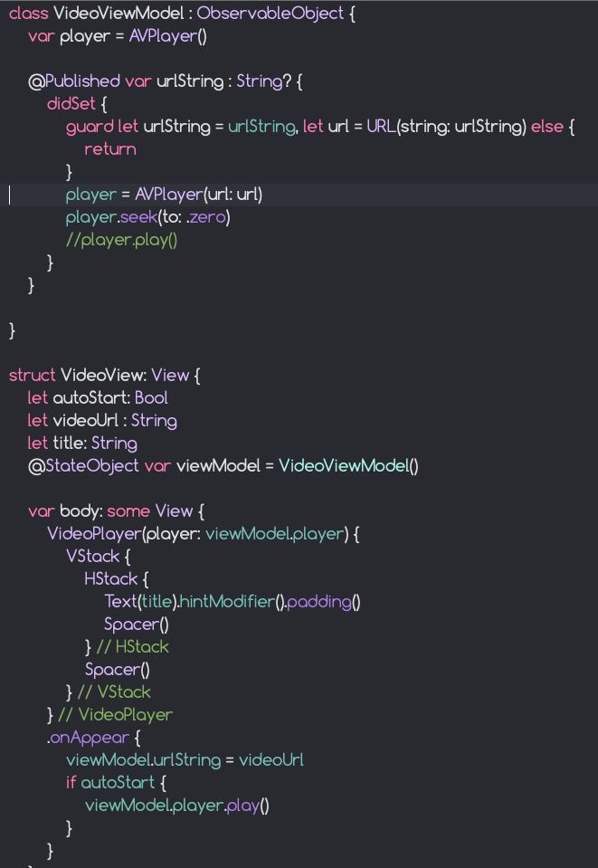Click 'var body: some View' declaration

110,511
